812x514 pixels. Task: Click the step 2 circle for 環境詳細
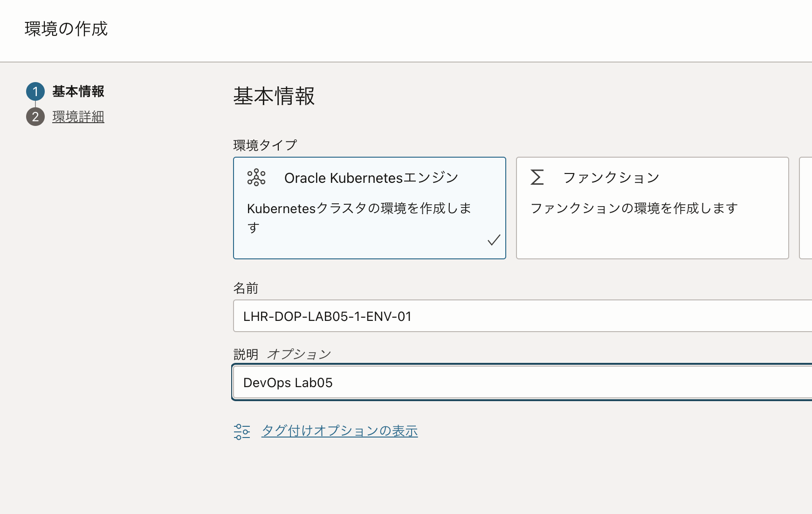tap(36, 117)
